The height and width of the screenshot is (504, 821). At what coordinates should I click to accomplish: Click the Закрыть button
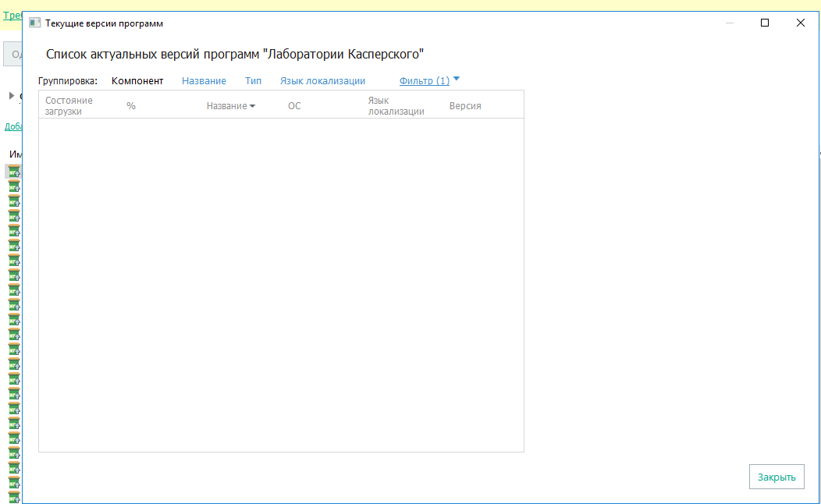point(777,477)
